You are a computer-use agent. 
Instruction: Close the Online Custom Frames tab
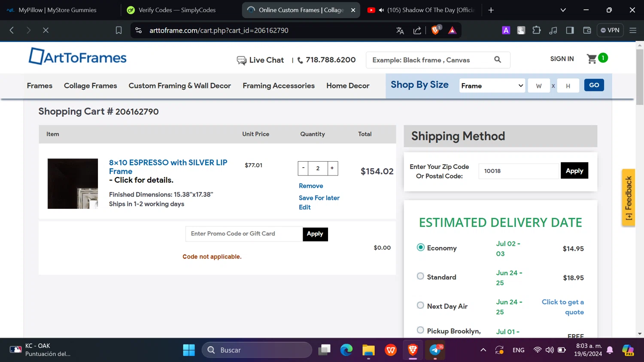coord(353,10)
